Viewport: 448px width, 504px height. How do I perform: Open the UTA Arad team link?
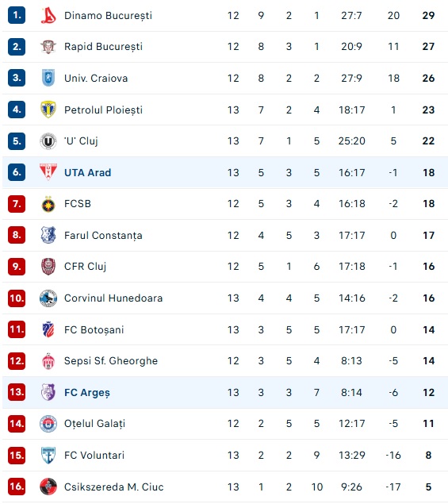[88, 172]
